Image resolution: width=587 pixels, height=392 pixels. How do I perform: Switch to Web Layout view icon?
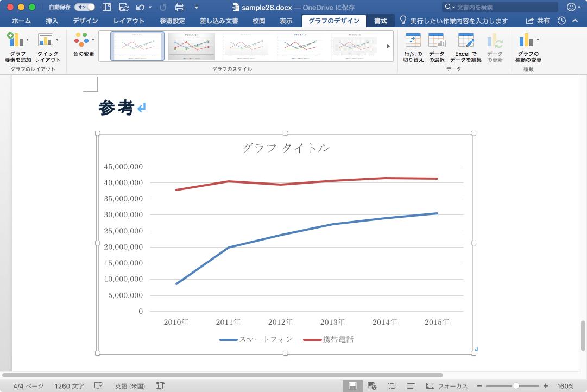(372, 385)
